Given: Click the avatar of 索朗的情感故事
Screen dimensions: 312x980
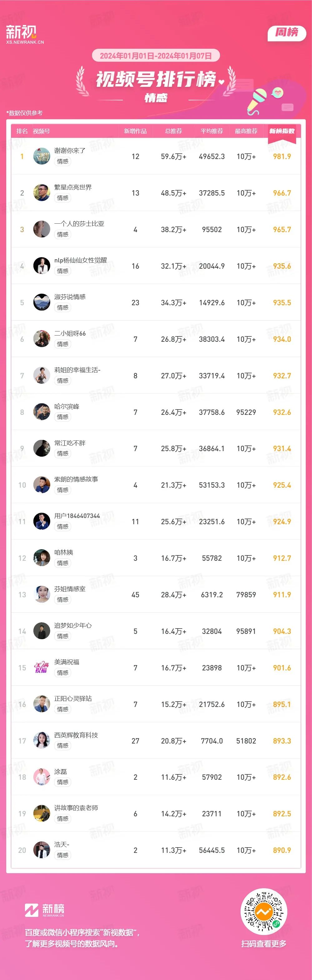Looking at the screenshot, I should point(42,485).
